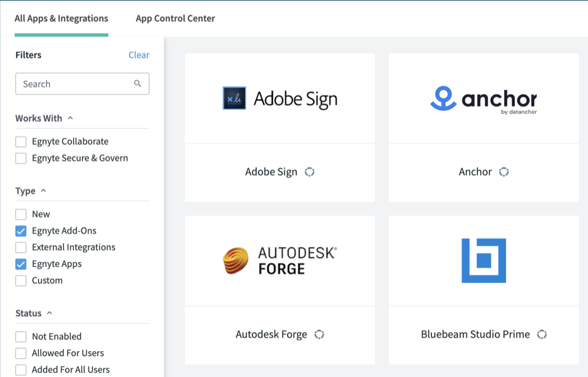The image size is (588, 377).
Task: Uncheck the Egnyte Add-Ons filter
Action: 21,231
